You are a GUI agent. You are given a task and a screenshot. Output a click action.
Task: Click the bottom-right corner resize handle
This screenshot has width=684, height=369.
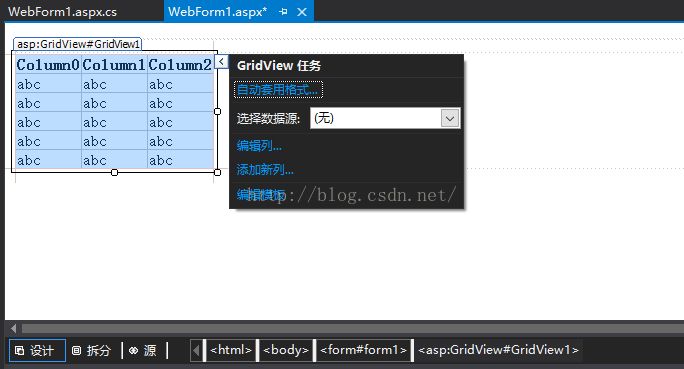[x=218, y=172]
